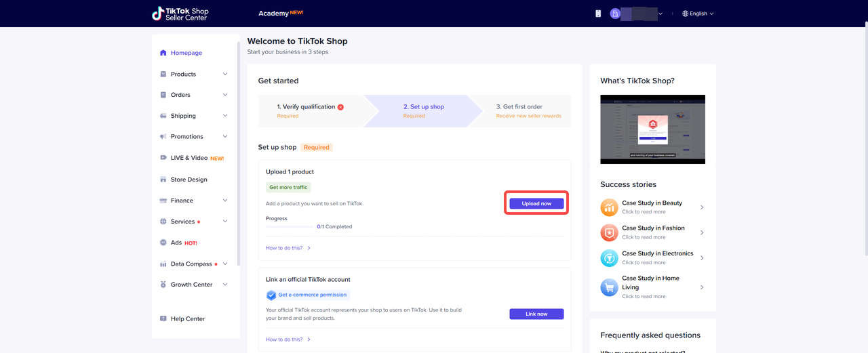Click the Required tag beside Set up shop
The width and height of the screenshot is (868, 353).
[x=317, y=147]
